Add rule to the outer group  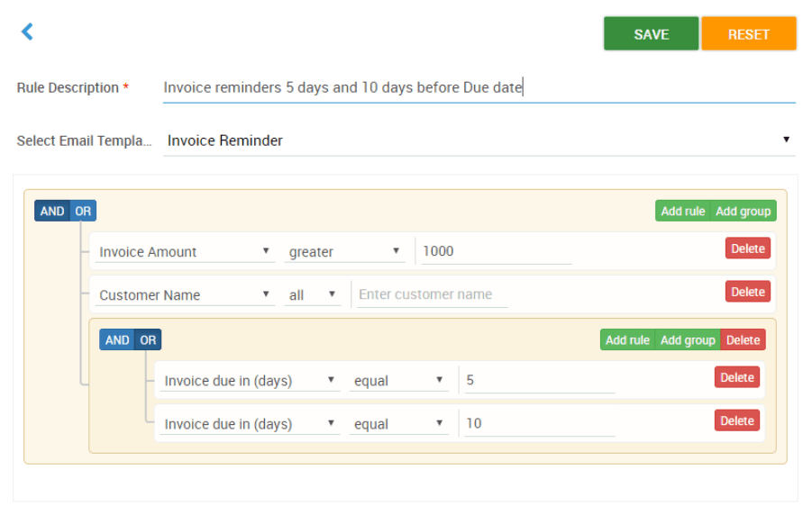click(x=682, y=211)
